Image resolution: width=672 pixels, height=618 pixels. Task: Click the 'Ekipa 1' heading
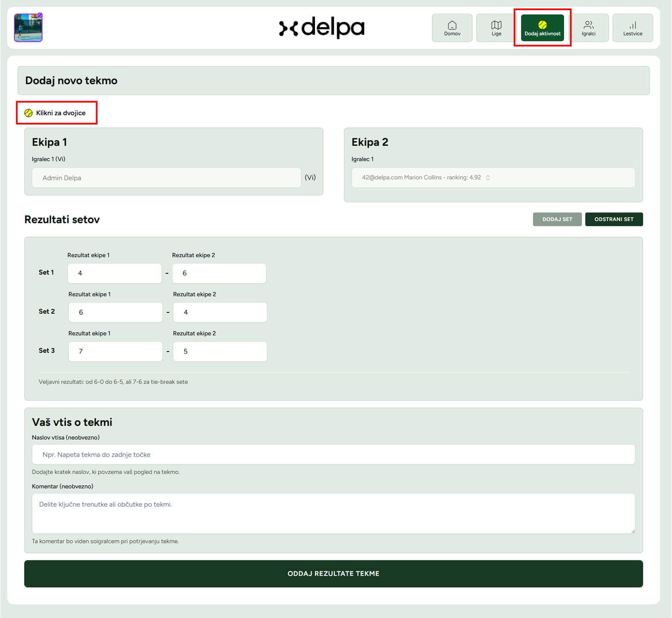(49, 142)
